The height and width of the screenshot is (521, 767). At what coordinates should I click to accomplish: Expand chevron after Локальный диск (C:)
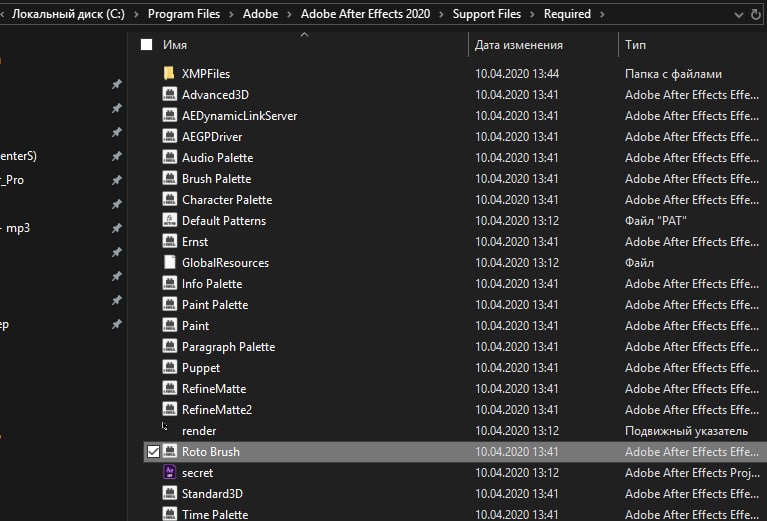136,14
